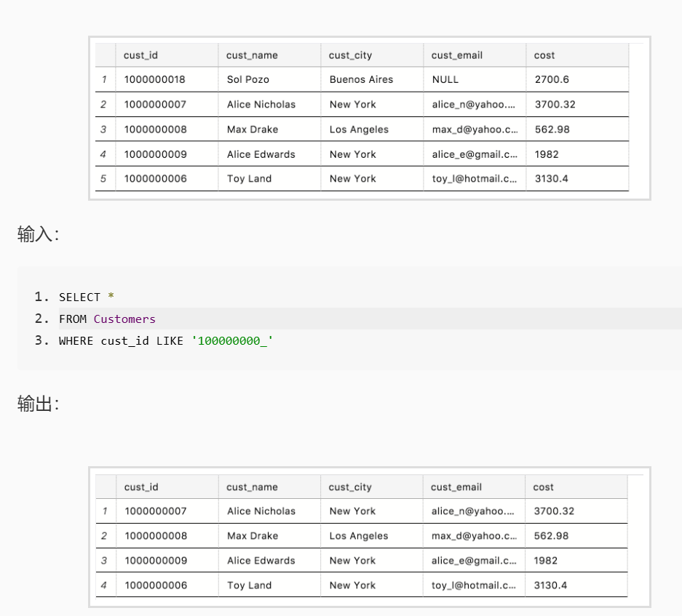
Task: Select 1982 cost in the top table
Action: [578, 154]
